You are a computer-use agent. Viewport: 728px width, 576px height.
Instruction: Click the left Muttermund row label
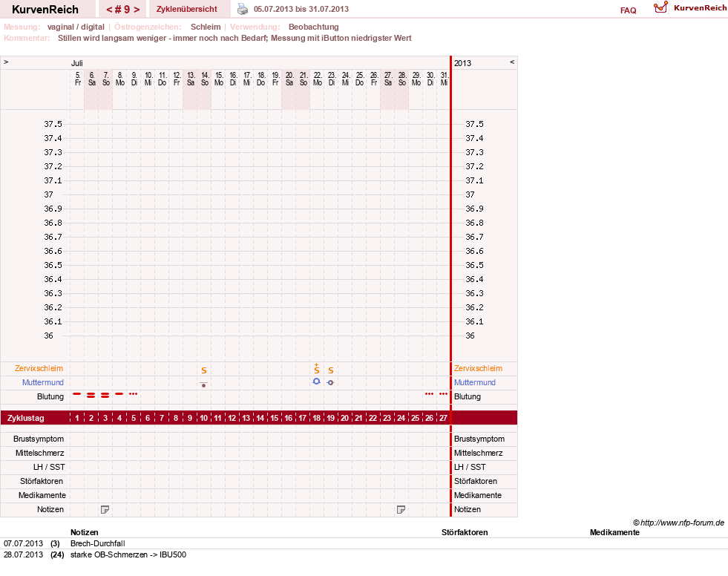click(x=43, y=382)
